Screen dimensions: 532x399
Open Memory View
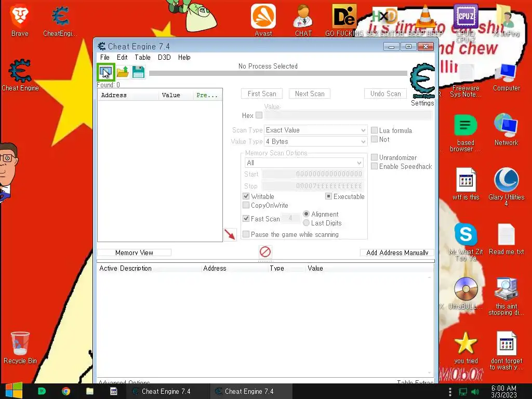point(134,252)
